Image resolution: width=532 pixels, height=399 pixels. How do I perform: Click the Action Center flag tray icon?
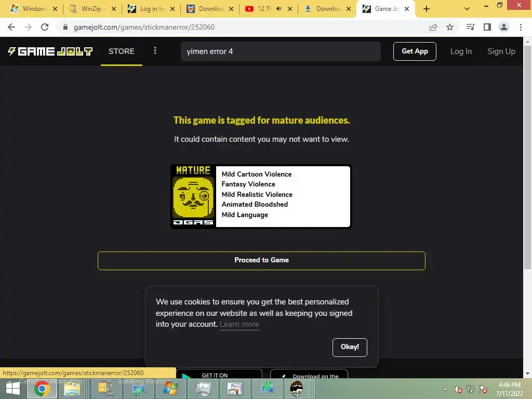point(483,389)
